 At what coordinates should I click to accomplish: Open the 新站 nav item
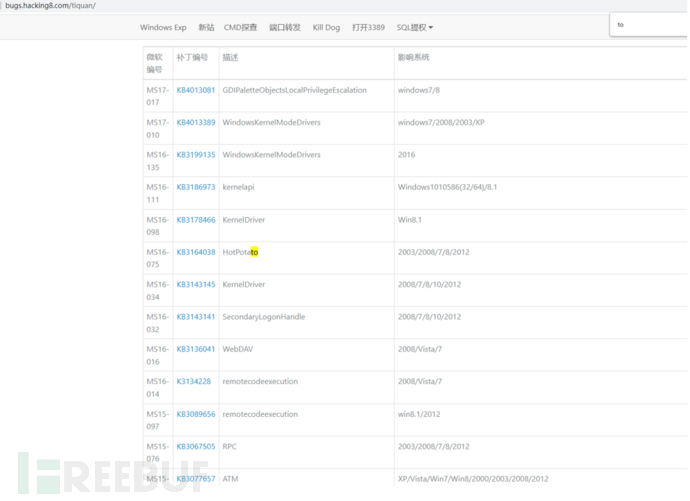(x=206, y=27)
